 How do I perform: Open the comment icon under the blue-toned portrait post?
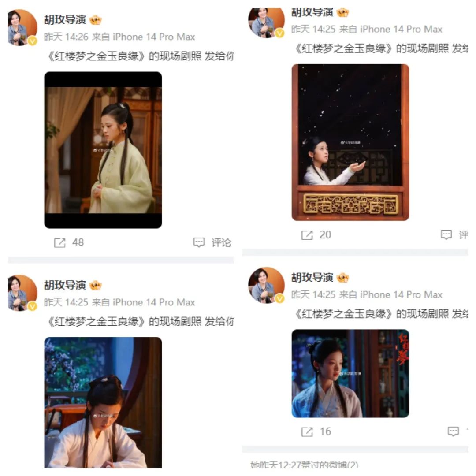[x=453, y=431]
